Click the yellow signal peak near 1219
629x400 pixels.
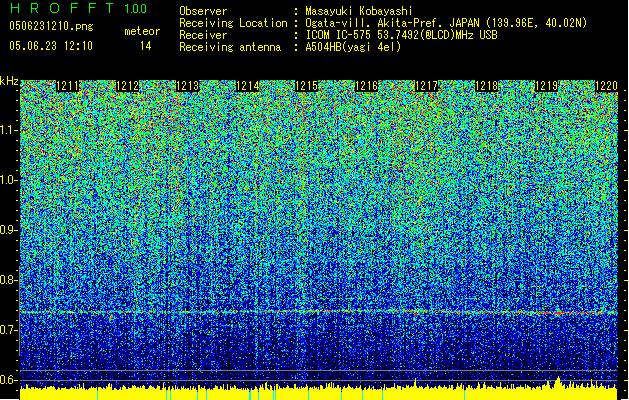coord(558,382)
